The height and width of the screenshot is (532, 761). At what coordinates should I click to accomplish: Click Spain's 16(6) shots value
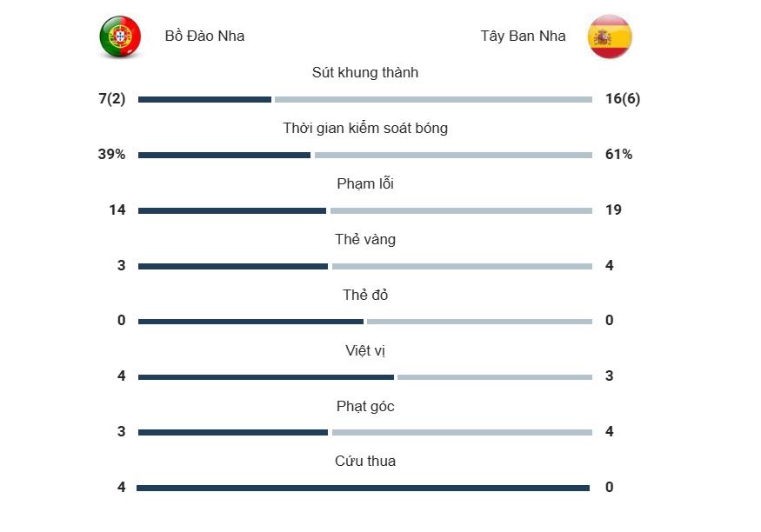click(623, 99)
